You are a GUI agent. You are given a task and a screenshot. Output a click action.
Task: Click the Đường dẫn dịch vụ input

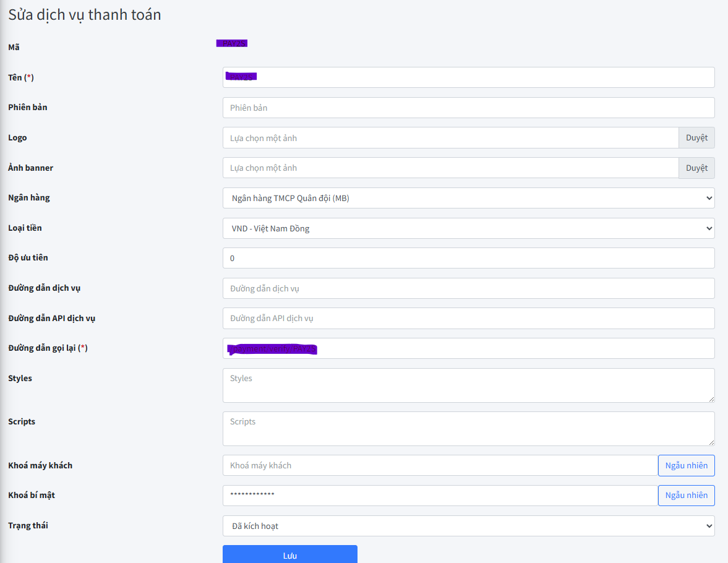pyautogui.click(x=468, y=288)
